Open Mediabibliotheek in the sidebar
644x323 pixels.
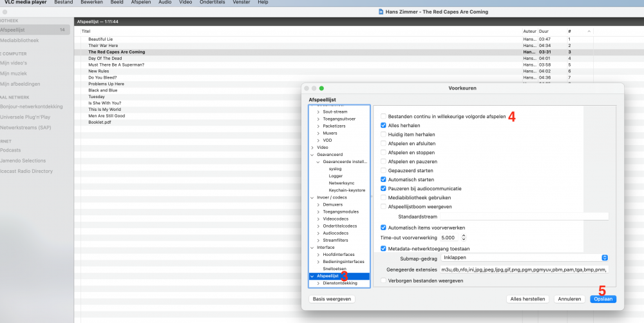tap(19, 40)
